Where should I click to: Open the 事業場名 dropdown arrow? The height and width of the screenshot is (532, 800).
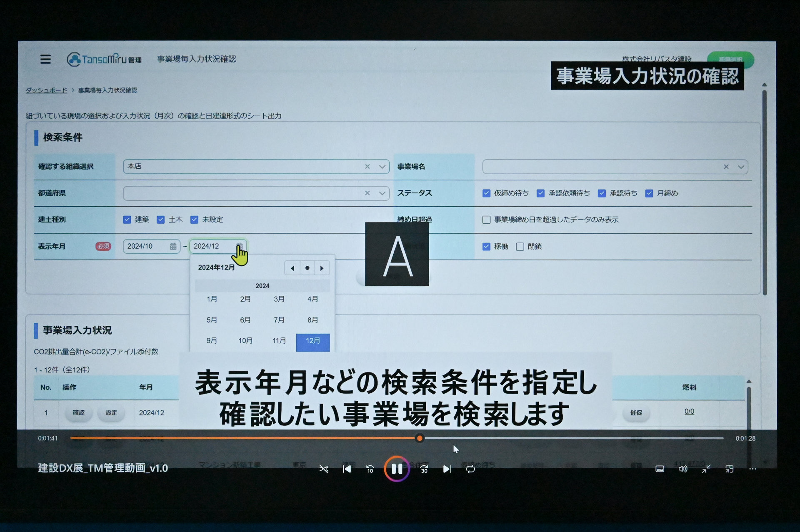coord(741,167)
